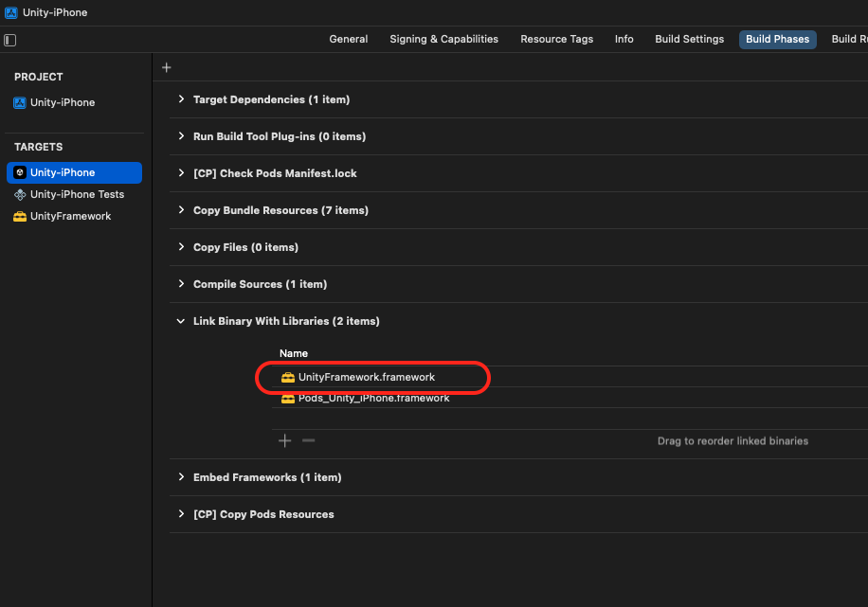This screenshot has width=868, height=607.
Task: Open the Resource Tags tab
Action: click(x=556, y=39)
